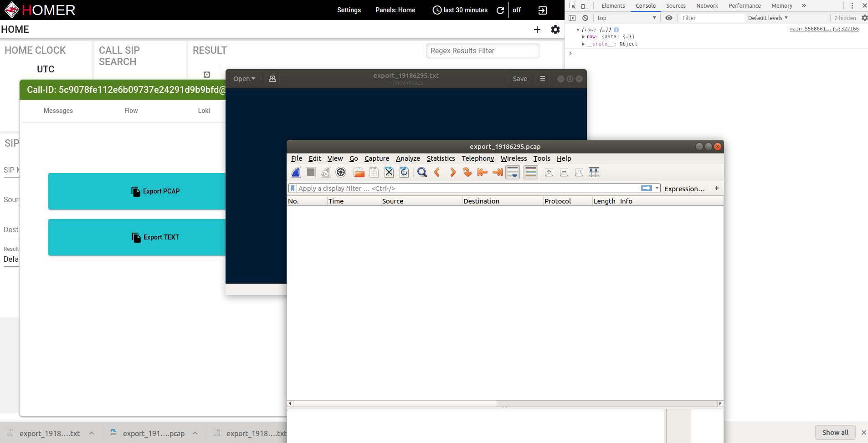Open a capture file using the folder icon
Viewport: 868px width, 443px height.
359,172
